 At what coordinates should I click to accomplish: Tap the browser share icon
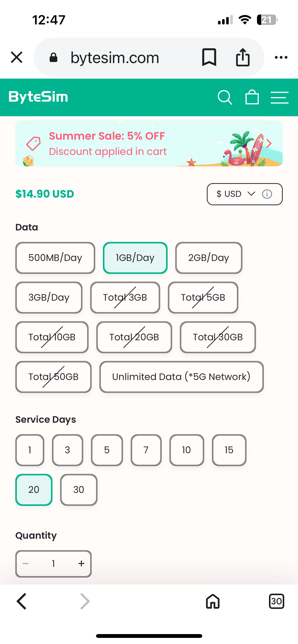[x=243, y=57]
